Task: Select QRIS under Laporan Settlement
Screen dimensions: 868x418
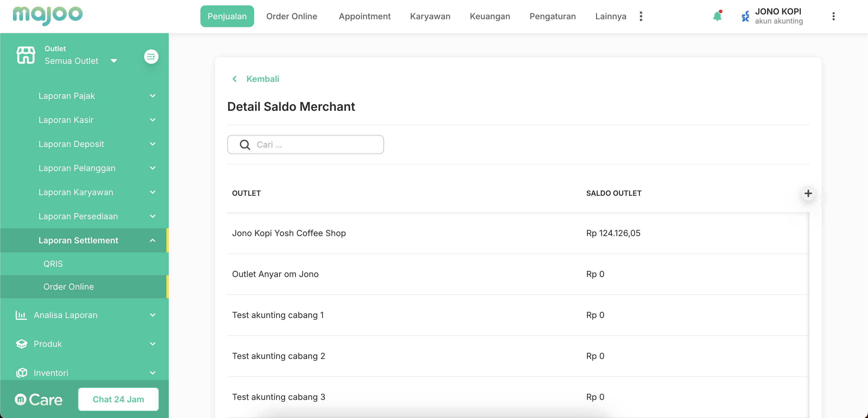Action: pyautogui.click(x=53, y=264)
